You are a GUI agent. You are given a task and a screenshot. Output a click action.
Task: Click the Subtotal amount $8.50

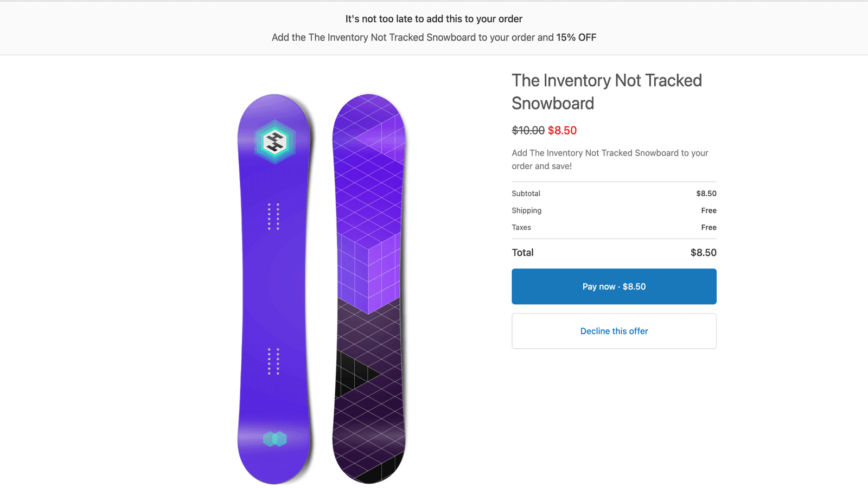pos(706,194)
